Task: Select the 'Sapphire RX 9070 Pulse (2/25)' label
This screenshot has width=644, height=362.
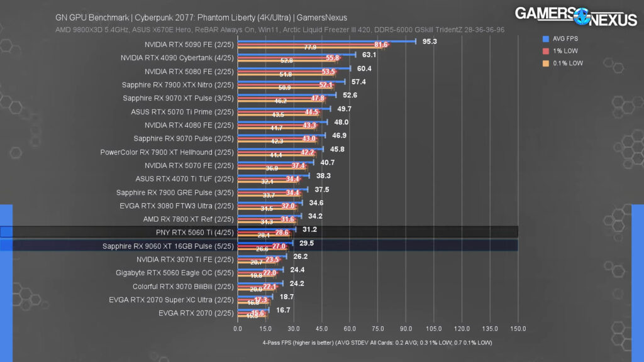Action: pyautogui.click(x=184, y=139)
